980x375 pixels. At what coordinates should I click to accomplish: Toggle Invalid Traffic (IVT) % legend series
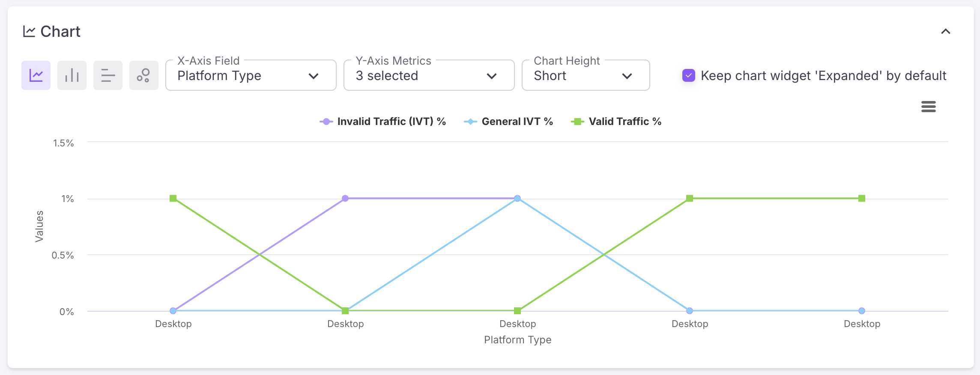(x=382, y=122)
